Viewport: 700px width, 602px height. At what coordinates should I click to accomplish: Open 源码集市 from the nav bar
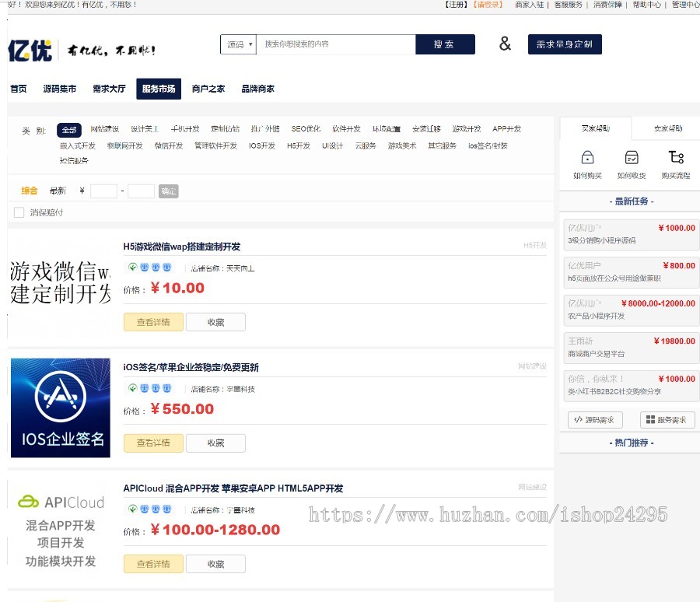[60, 89]
